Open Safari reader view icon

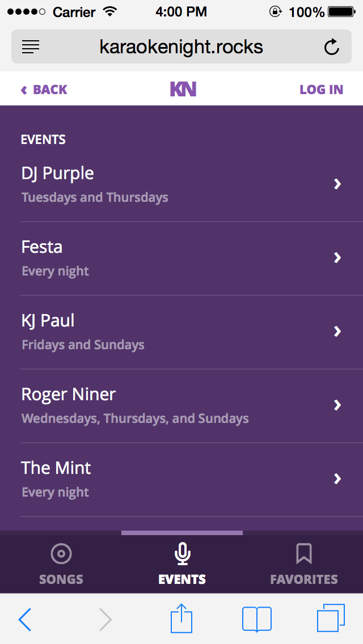(31, 46)
